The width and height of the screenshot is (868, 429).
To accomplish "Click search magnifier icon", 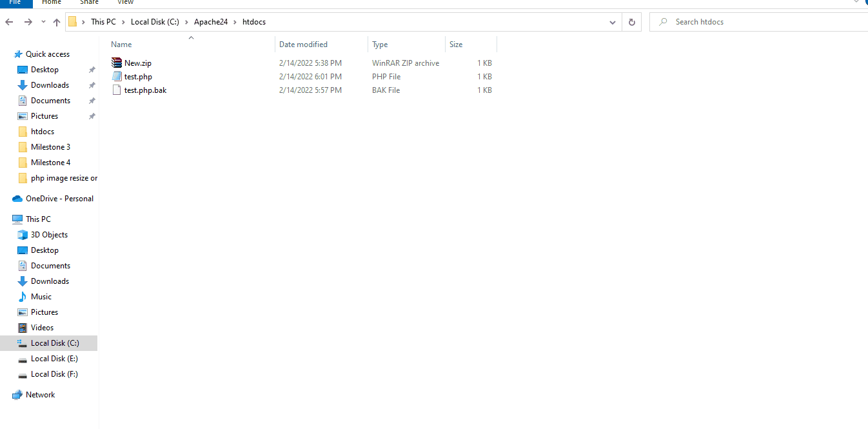I will (663, 22).
